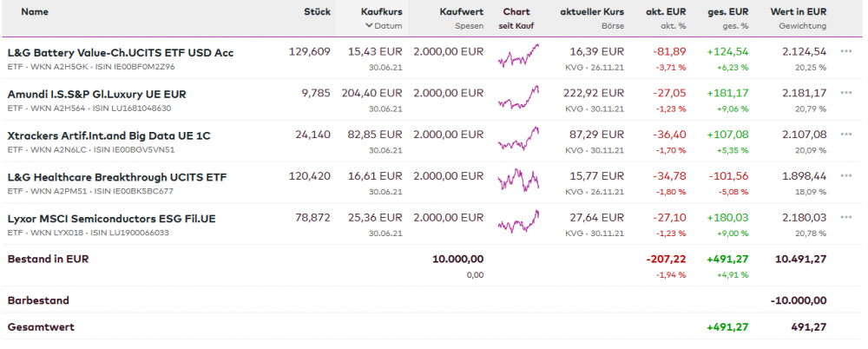Viewport: 868px width, 349px height.
Task: Sort by Kaufwert column header
Action: point(461,12)
